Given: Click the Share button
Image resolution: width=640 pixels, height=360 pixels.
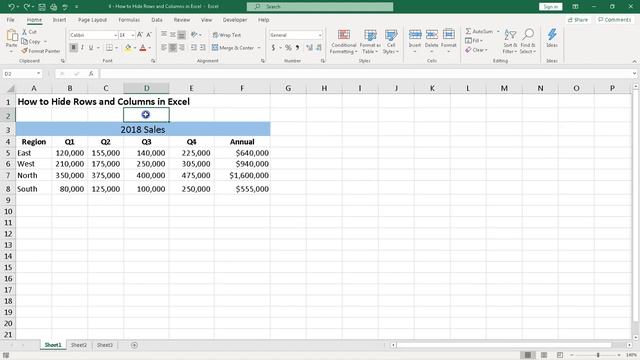Looking at the screenshot, I should click(x=578, y=20).
